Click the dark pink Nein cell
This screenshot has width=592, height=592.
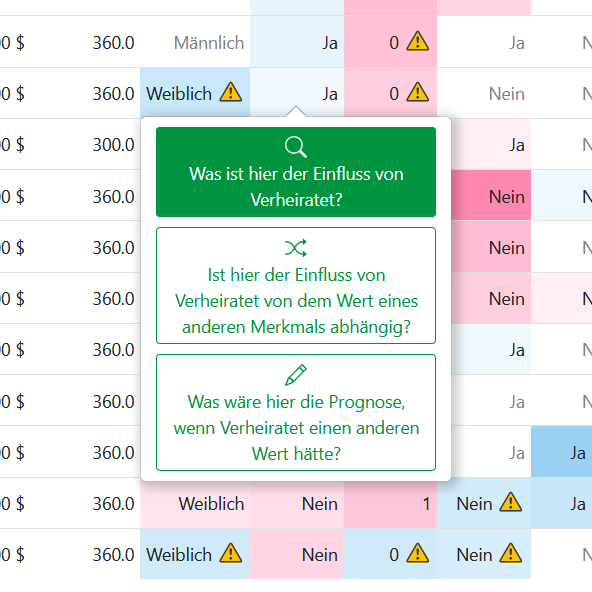(x=491, y=196)
